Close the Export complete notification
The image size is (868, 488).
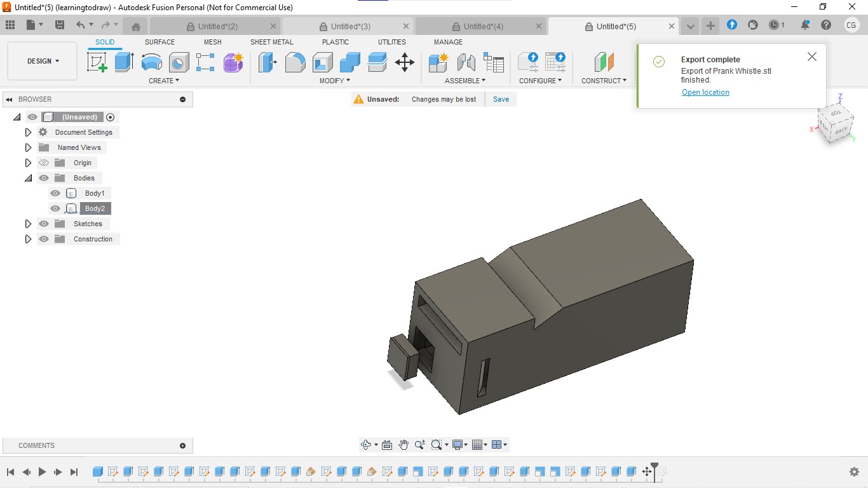click(x=811, y=57)
